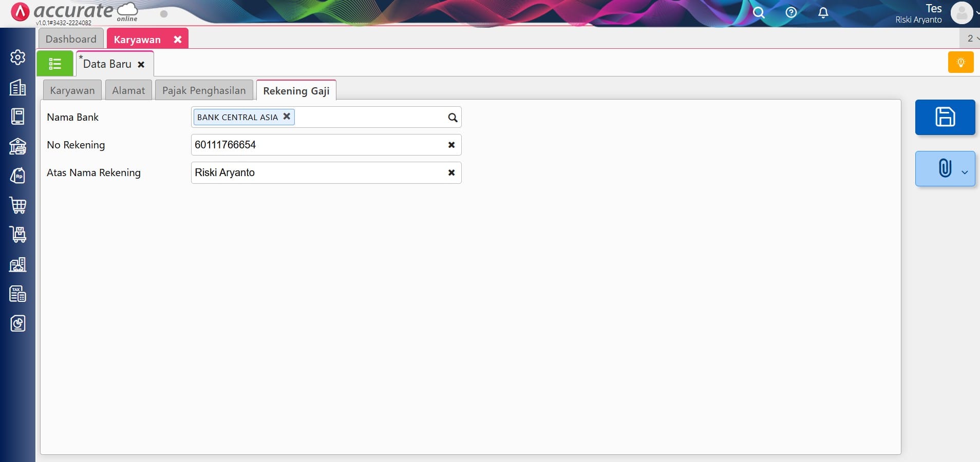This screenshot has width=980, height=462.
Task: Open the green list view button
Action: point(55,64)
